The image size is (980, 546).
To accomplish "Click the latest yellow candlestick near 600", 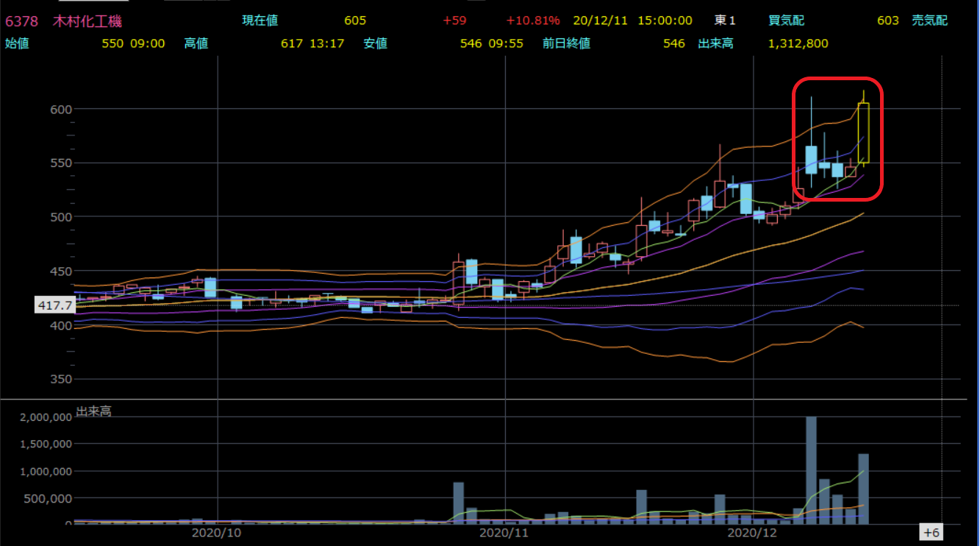I will click(864, 132).
